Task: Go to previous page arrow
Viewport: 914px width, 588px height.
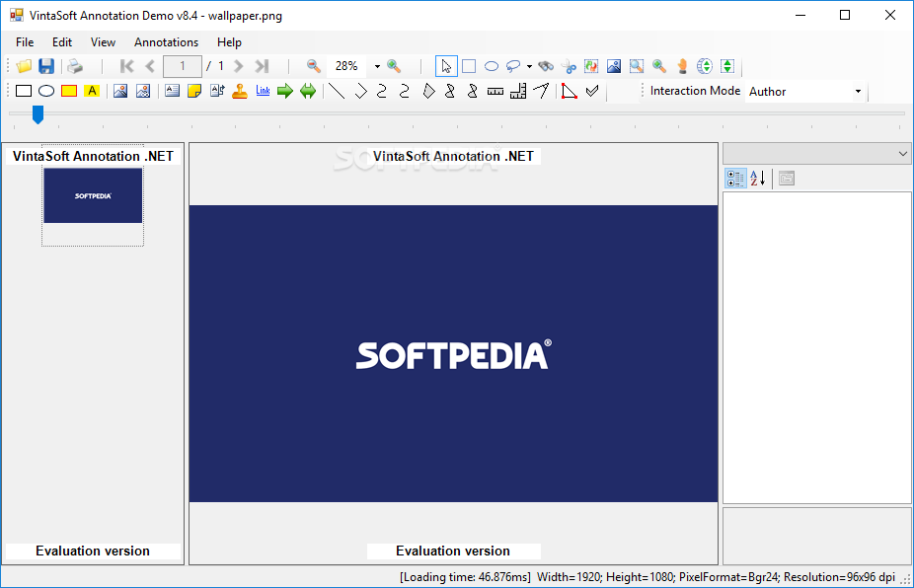Action: [x=150, y=66]
